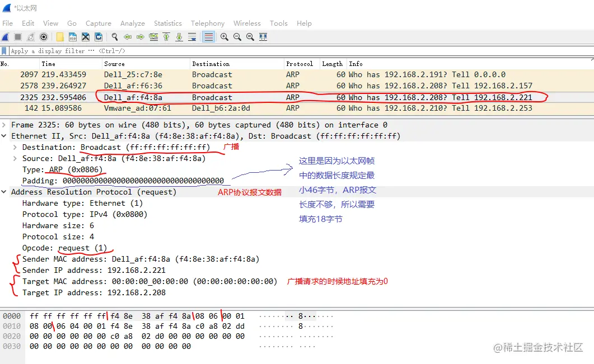Open the Help menu
Viewport: 594px width, 364px height.
[x=304, y=23]
